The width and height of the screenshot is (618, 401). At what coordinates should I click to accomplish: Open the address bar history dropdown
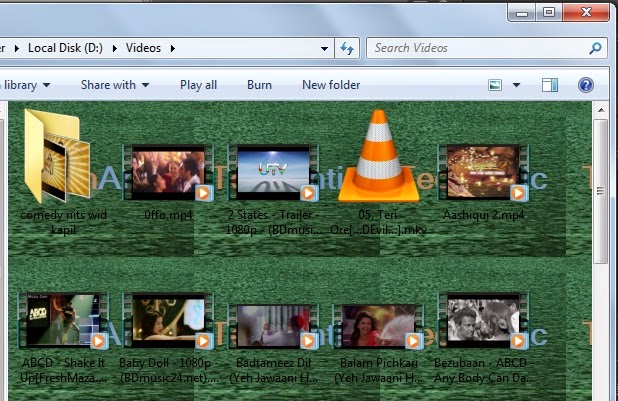pyautogui.click(x=324, y=48)
